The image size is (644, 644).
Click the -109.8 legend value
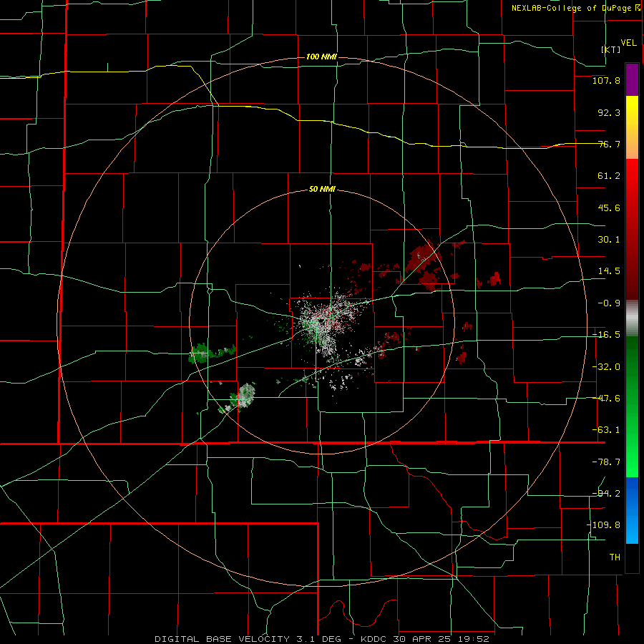coord(603,525)
